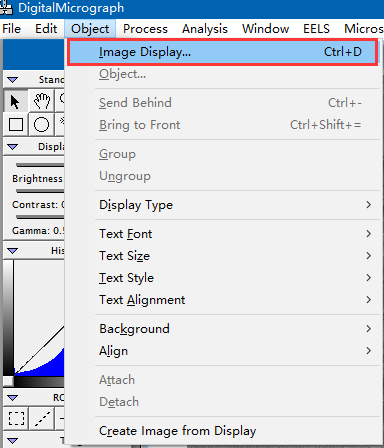The width and height of the screenshot is (384, 448).
Task: Open the Process menu
Action: click(x=145, y=29)
